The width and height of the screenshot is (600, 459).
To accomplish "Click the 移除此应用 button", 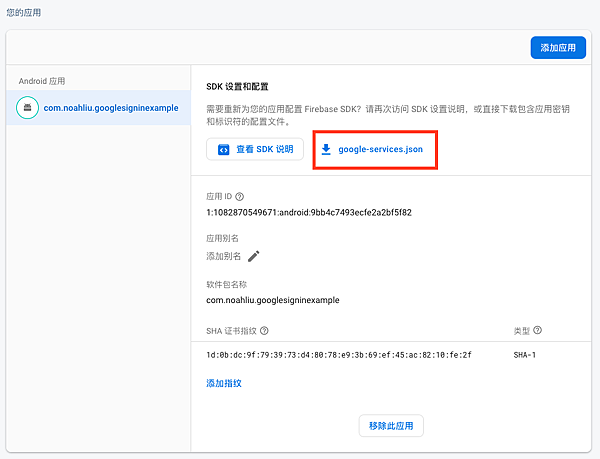I will pyautogui.click(x=391, y=426).
